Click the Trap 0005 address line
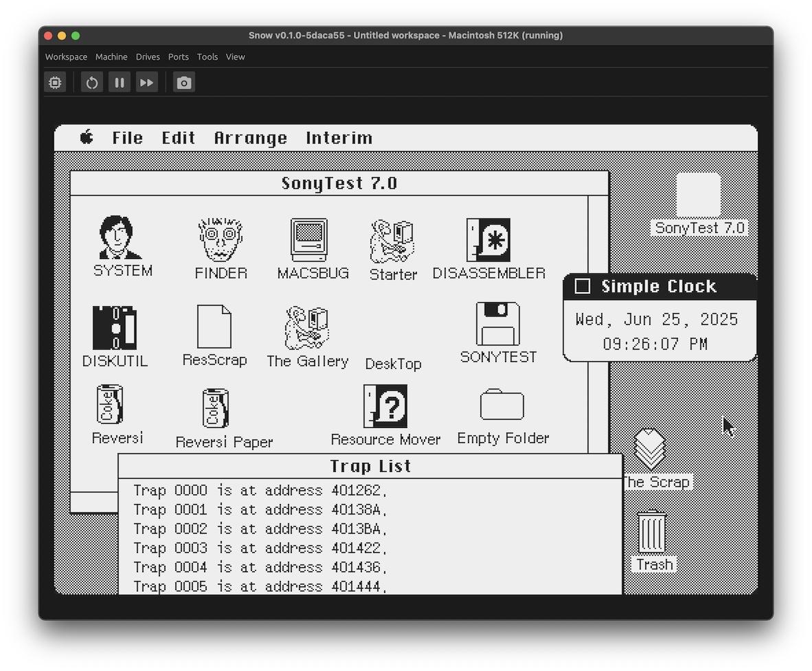Image resolution: width=812 pixels, height=671 pixels. (x=260, y=586)
